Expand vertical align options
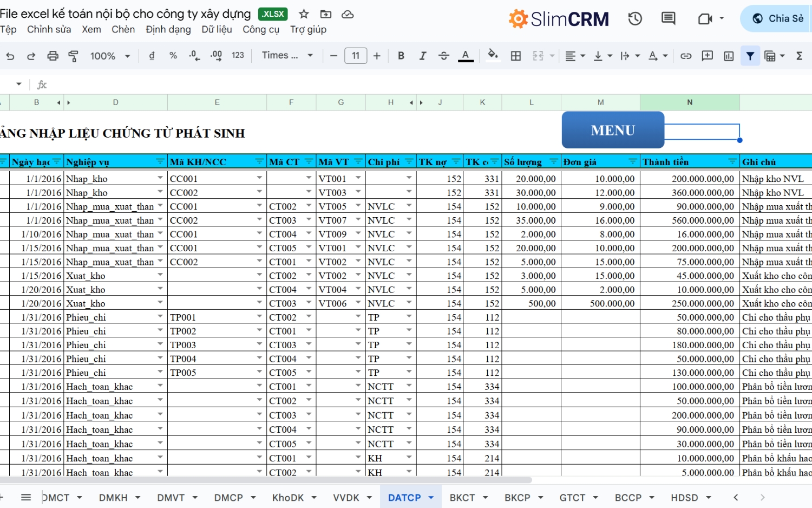The width and height of the screenshot is (812, 508). point(610,56)
